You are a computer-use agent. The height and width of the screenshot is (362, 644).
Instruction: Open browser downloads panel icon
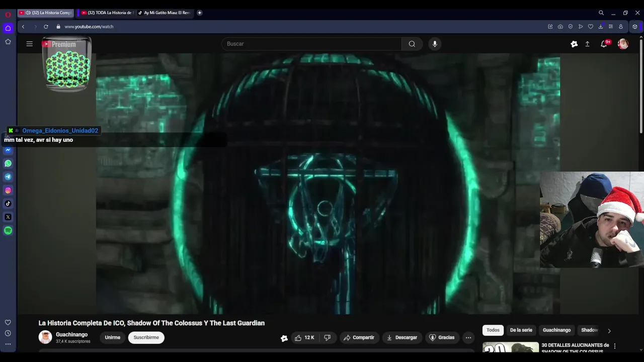601,27
